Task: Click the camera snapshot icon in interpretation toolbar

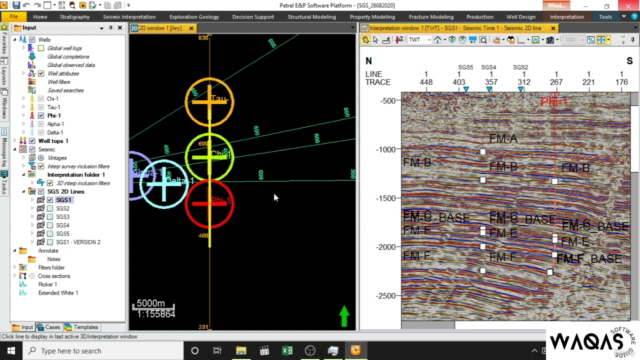Action: 550,40
